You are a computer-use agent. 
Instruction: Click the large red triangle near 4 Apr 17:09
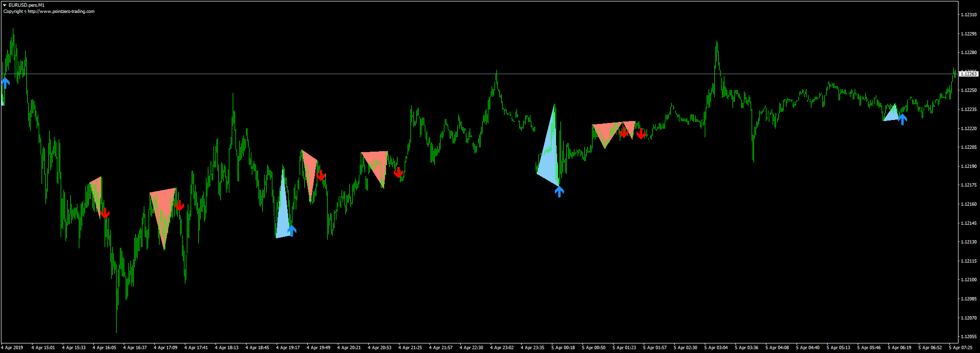click(163, 210)
